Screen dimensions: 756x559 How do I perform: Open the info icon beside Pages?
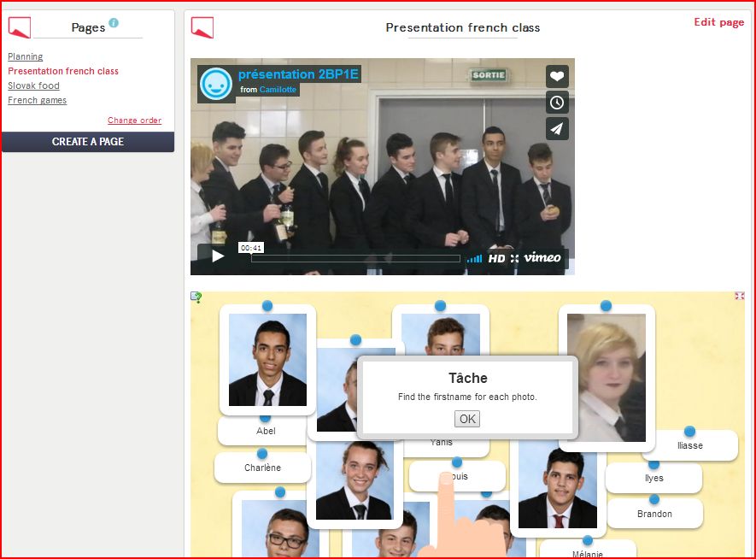(x=114, y=23)
